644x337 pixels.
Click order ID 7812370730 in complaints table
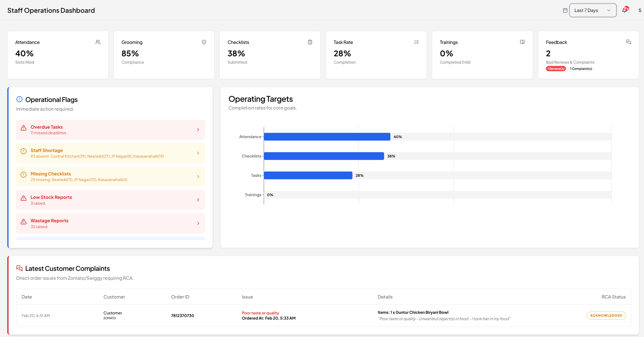[x=182, y=315]
